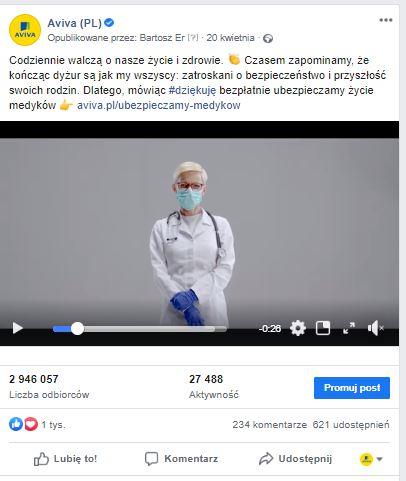Viewport: 406px width, 481px height.
Task: Play the video
Action: [17, 328]
